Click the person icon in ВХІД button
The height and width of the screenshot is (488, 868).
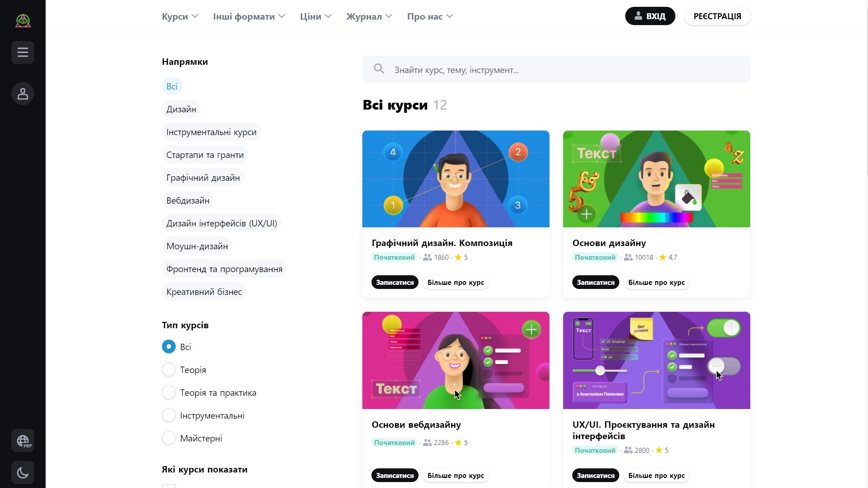[638, 16]
